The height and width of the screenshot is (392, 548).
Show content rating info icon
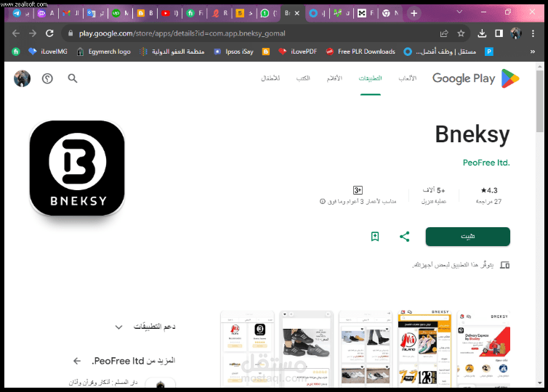[323, 201]
